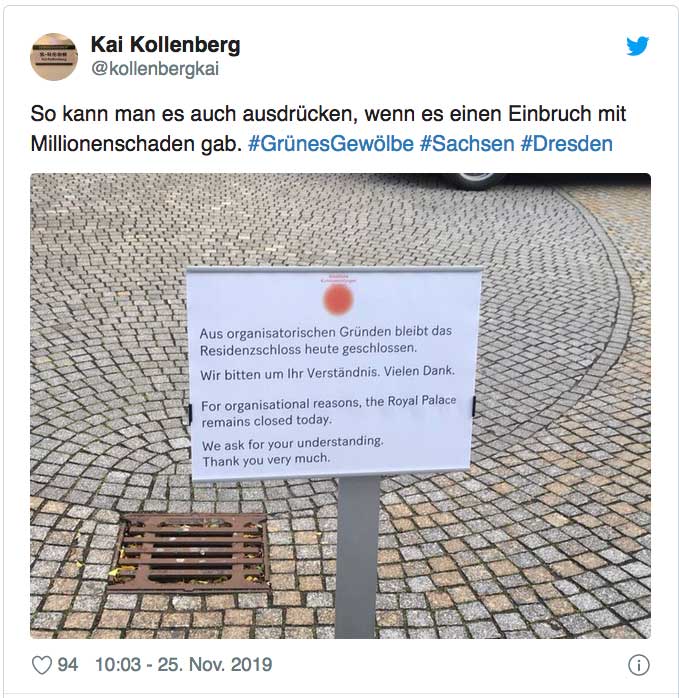
Task: Open Kai Kollenberg's profile avatar
Action: (x=54, y=57)
